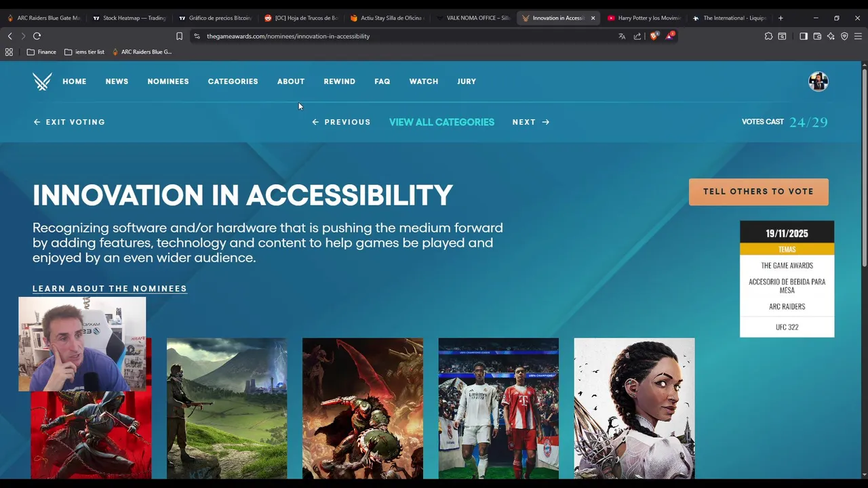The image size is (868, 488).
Task: Open the user profile avatar
Action: point(818,81)
